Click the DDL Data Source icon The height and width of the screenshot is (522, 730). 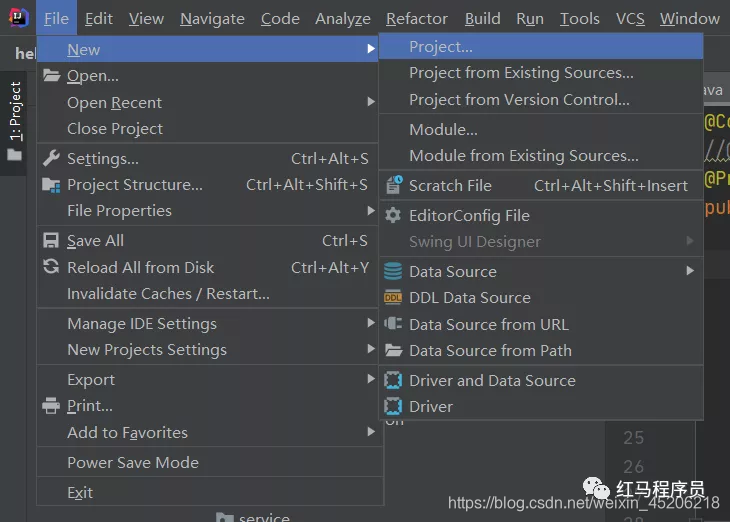point(393,298)
